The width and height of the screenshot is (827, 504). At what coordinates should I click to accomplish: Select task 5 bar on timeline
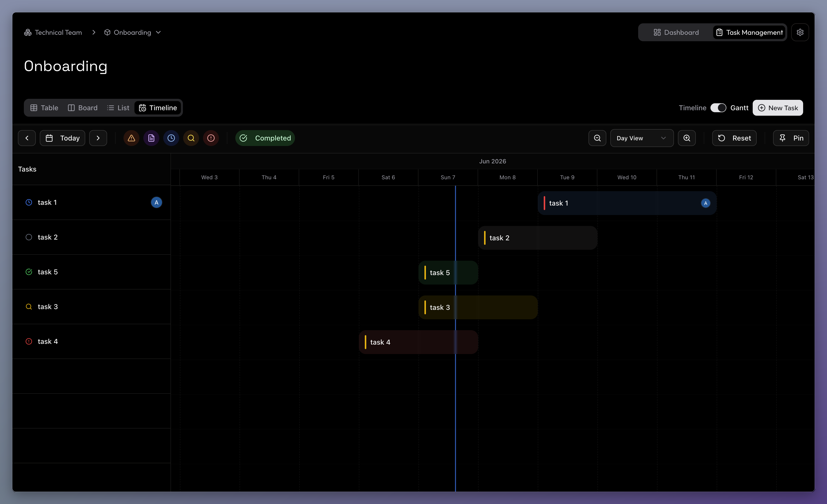tap(448, 273)
